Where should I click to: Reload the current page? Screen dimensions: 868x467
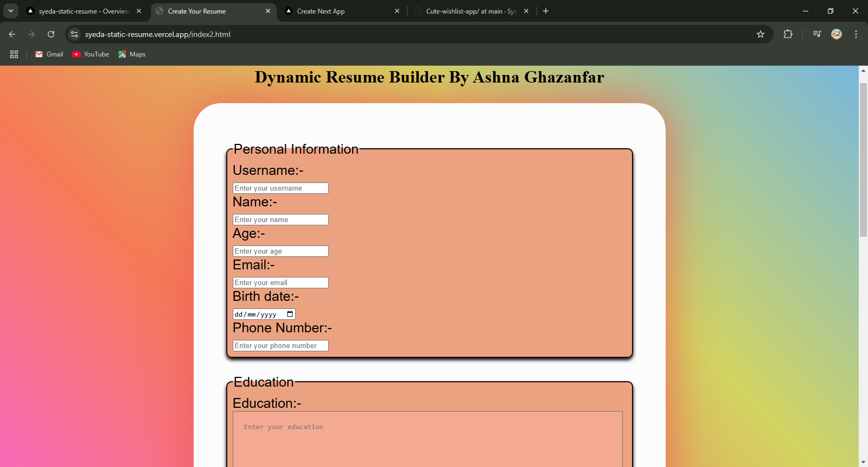pos(51,34)
